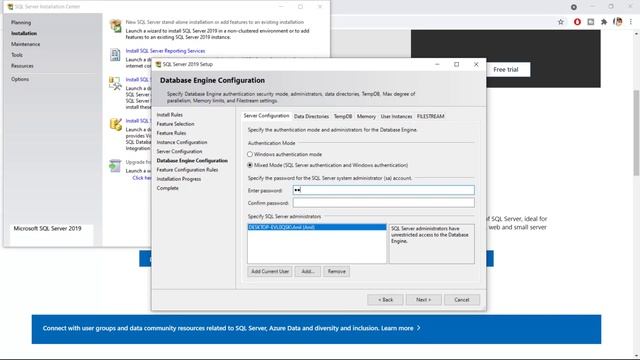Switch to the Data Directories tab

coord(311,116)
